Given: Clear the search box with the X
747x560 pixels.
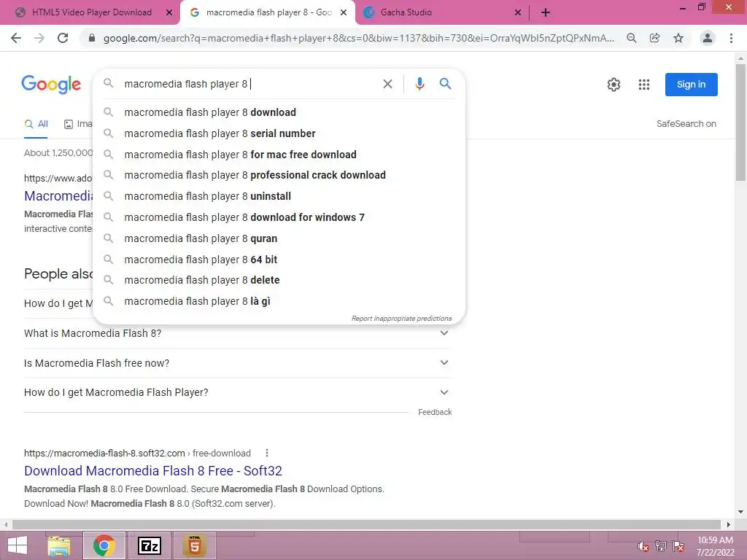Looking at the screenshot, I should [387, 85].
